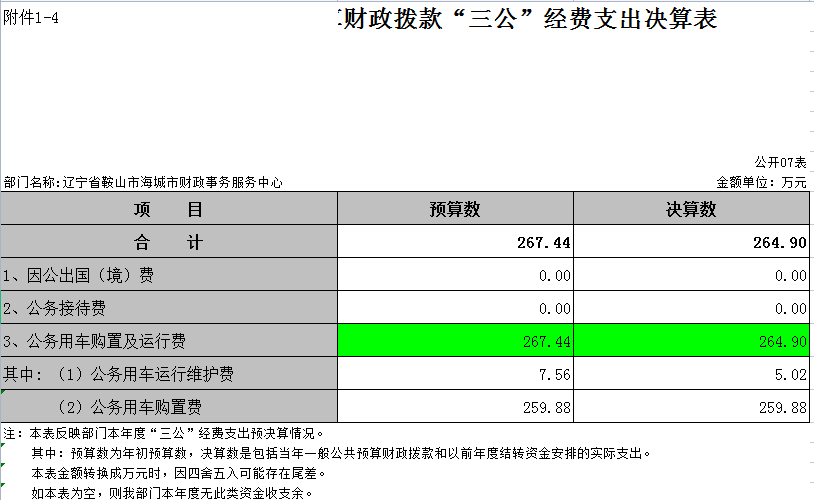The image size is (814, 500).
Task: Click the 金额单位：万元 cell
Action: [761, 182]
